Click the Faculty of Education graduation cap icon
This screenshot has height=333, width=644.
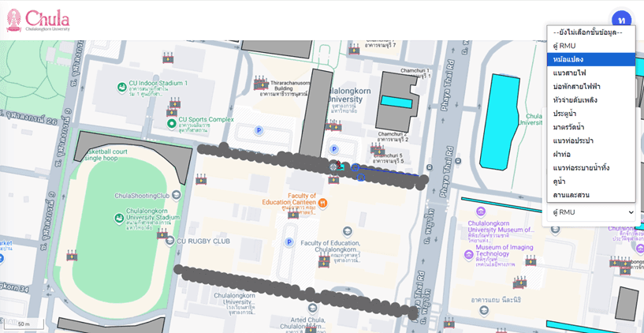coord(348,232)
